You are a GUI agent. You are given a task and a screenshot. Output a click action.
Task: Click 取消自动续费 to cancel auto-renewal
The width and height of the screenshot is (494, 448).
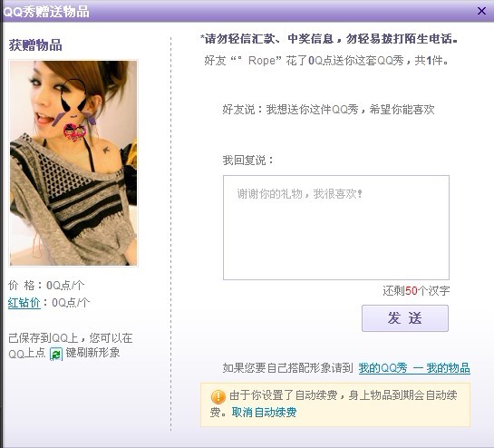[264, 413]
